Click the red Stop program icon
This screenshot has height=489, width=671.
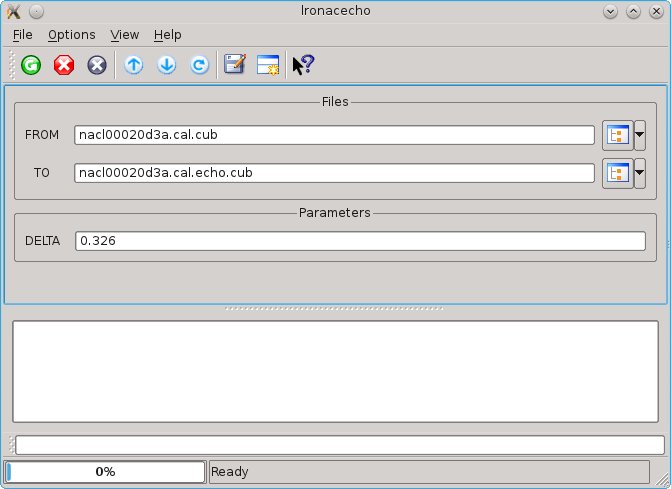pos(64,65)
